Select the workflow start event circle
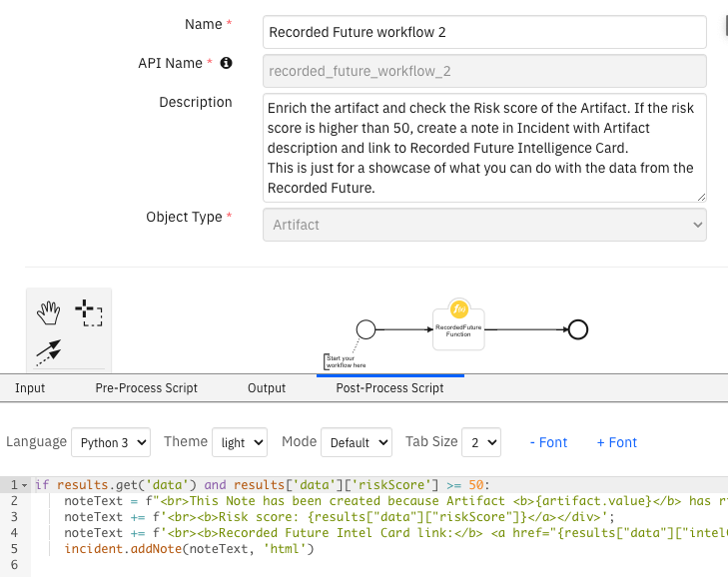Image resolution: width=728 pixels, height=577 pixels. tap(365, 328)
